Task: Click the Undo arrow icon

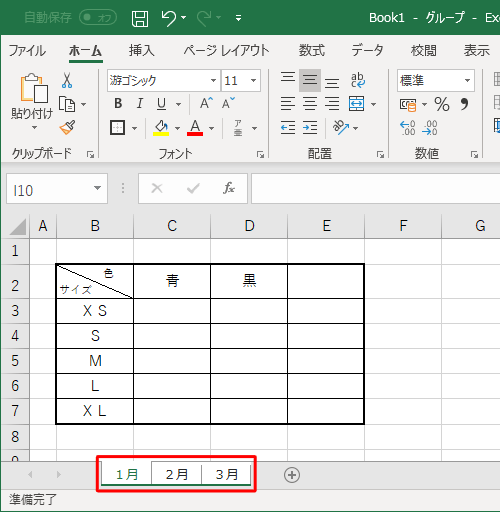Action: click(169, 18)
